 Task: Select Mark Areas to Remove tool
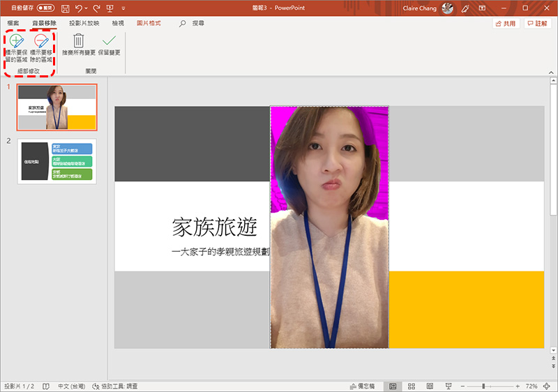(x=41, y=48)
